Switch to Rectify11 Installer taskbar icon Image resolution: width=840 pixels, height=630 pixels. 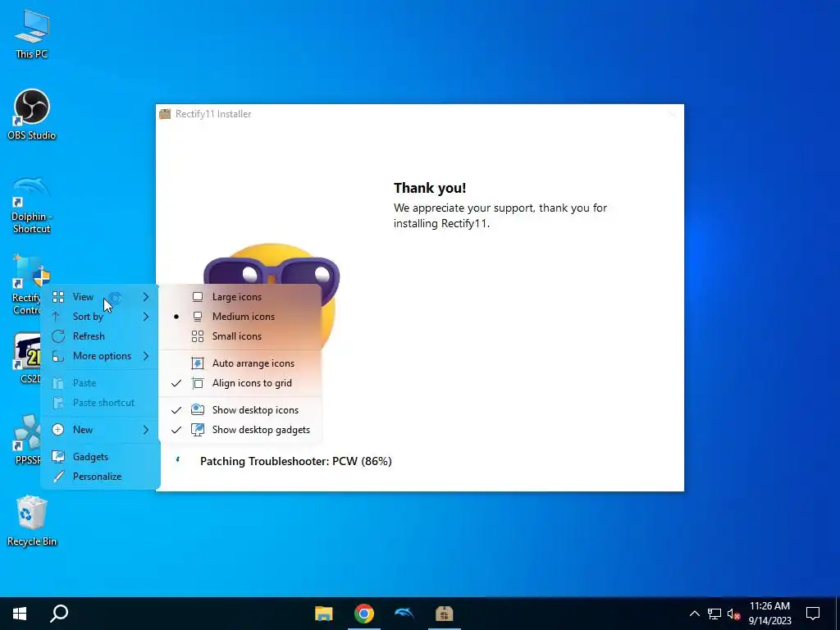(x=444, y=614)
